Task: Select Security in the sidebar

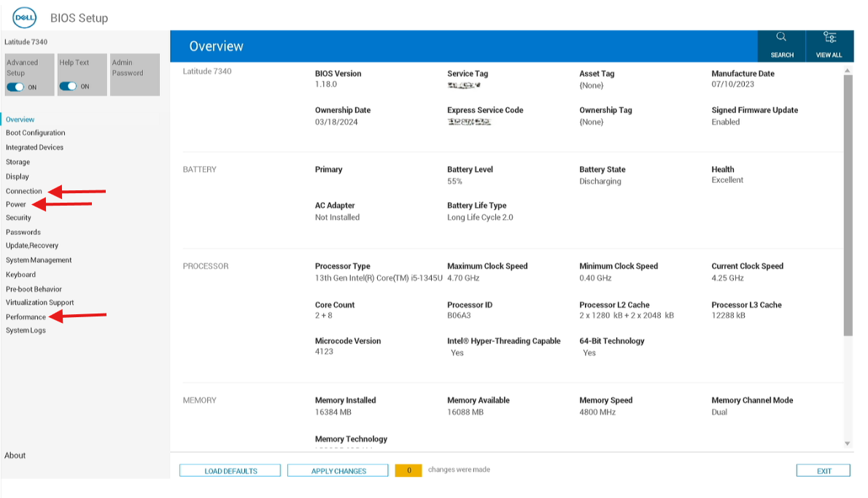Action: tap(18, 217)
